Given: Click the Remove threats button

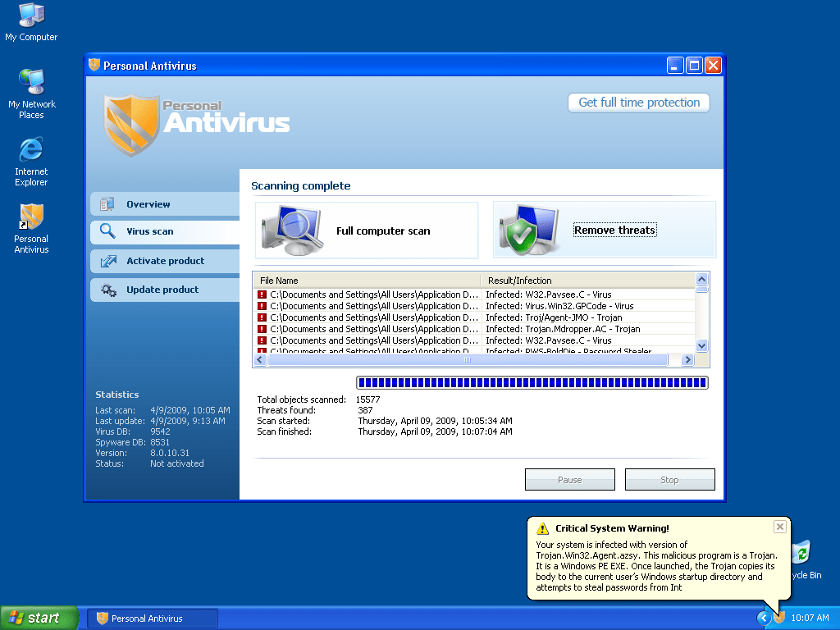Looking at the screenshot, I should pos(614,231).
